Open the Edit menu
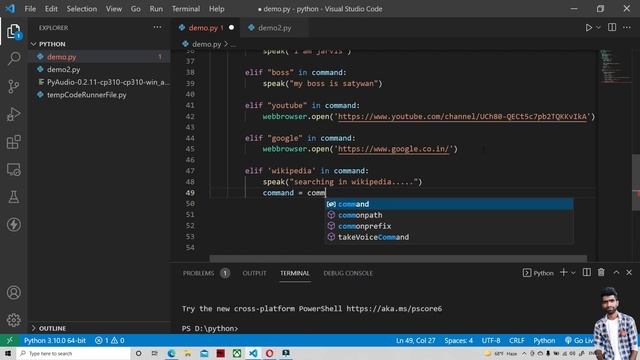 (51, 9)
